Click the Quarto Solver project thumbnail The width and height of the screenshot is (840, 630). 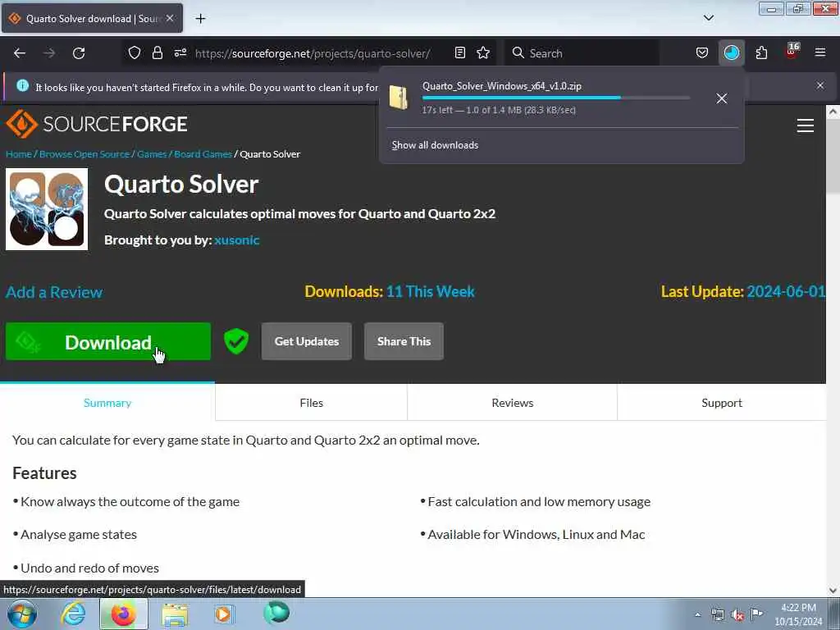pyautogui.click(x=47, y=209)
